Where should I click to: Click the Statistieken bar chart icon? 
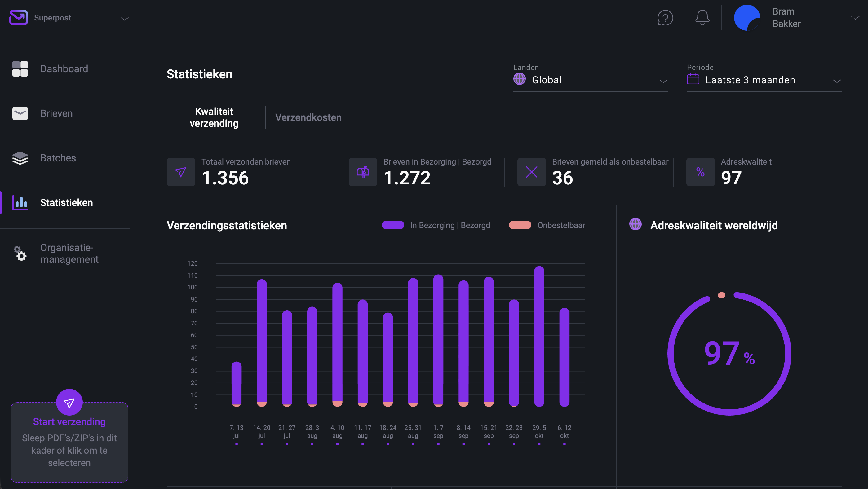point(20,202)
